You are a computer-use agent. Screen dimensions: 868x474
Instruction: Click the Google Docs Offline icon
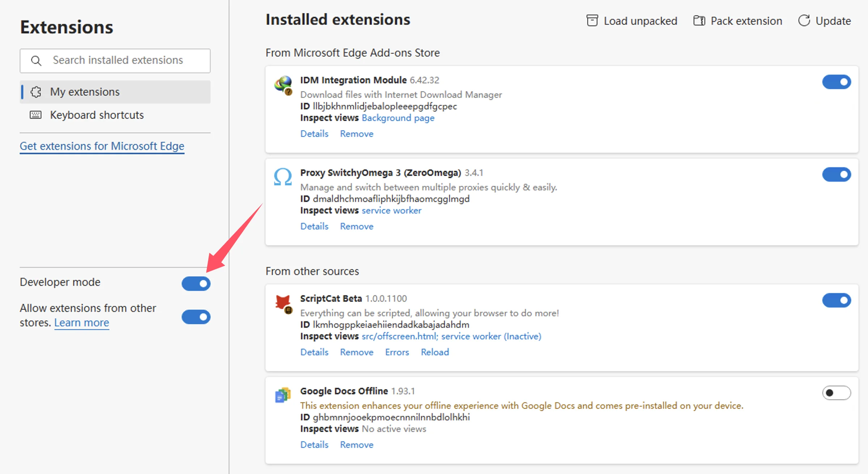pyautogui.click(x=283, y=395)
